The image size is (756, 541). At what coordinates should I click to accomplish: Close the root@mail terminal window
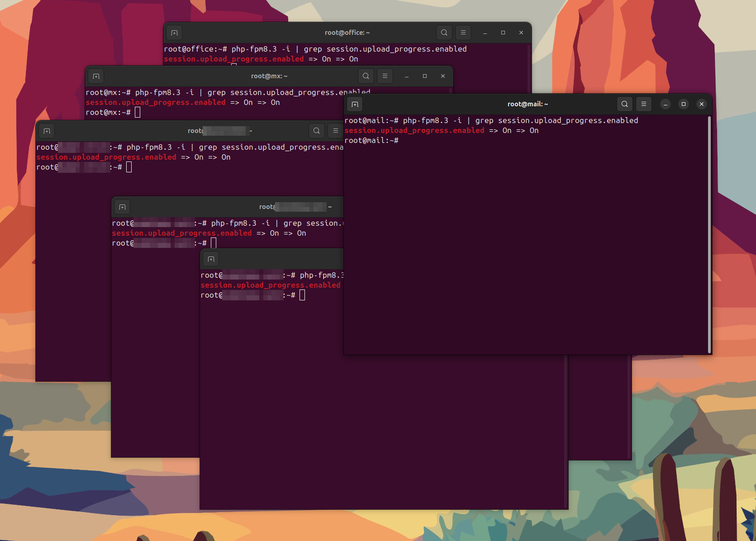[x=702, y=104]
